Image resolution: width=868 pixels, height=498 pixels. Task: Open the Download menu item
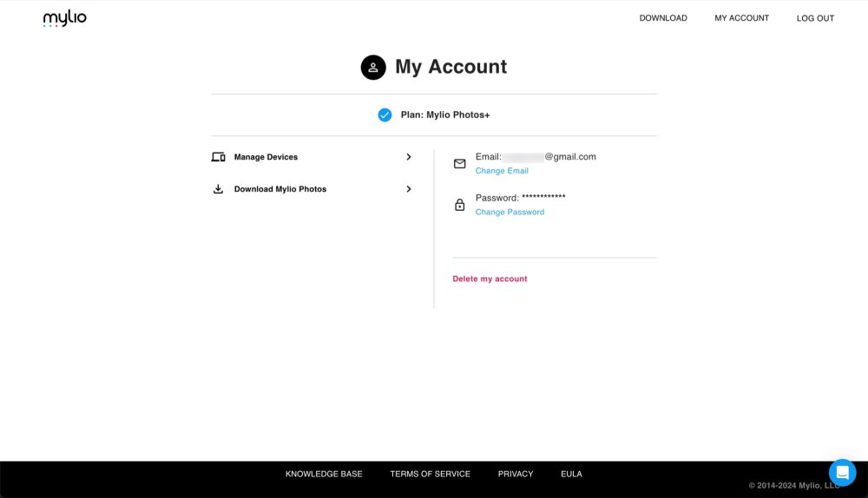coord(663,18)
